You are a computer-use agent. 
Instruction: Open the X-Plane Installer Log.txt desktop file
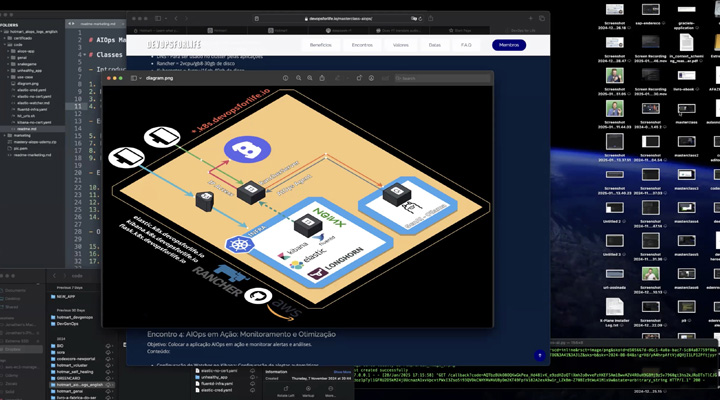click(x=614, y=310)
